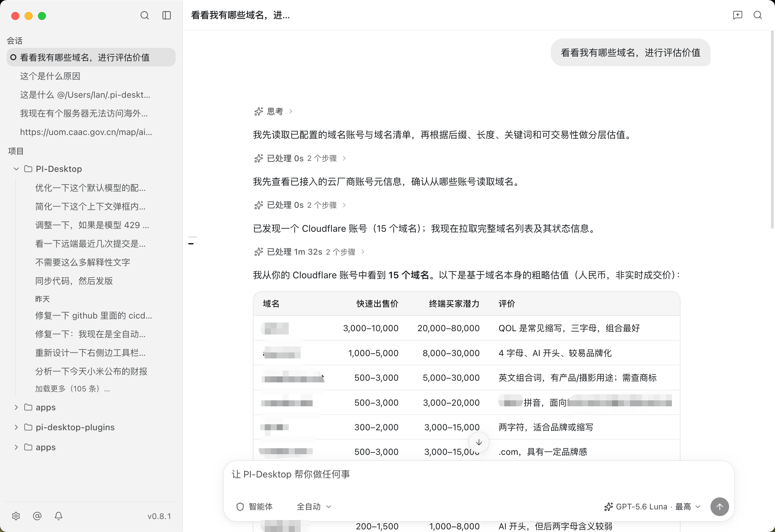Click the 域名 column header
Screen dimensions: 775x532
pos(271,304)
